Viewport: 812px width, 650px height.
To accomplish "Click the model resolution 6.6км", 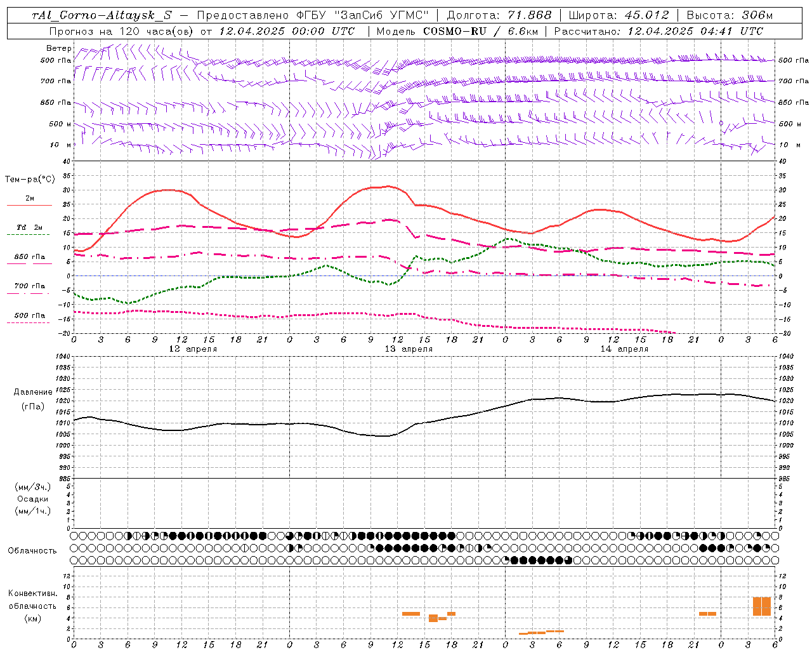I will tap(523, 31).
